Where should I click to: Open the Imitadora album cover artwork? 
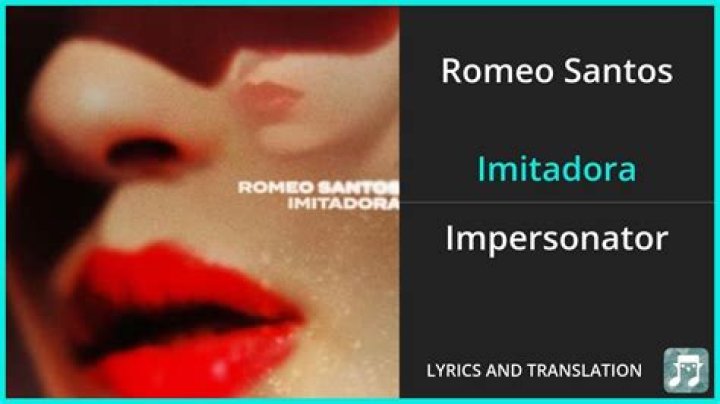click(x=202, y=202)
